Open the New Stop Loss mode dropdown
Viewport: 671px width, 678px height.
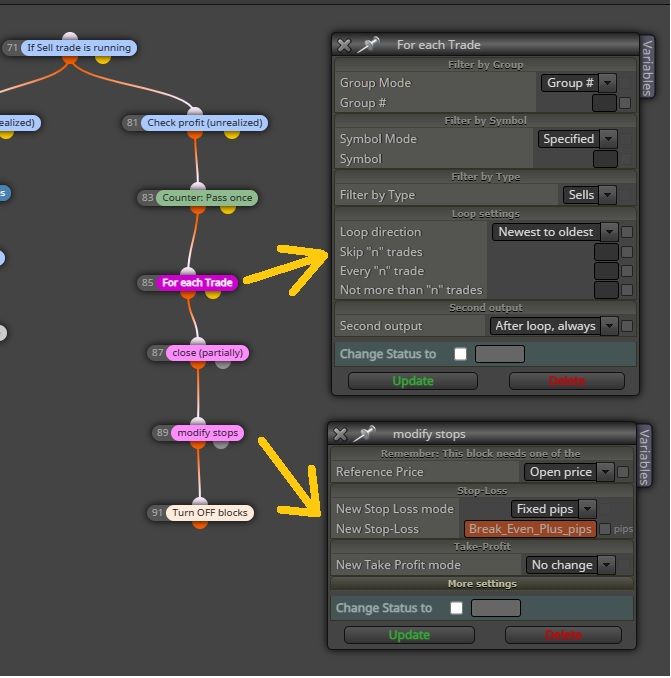click(x=554, y=509)
